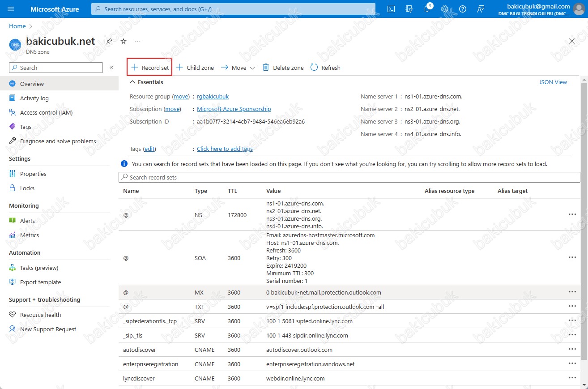588x389 pixels.
Task: Select the enterpriseregistration record name
Action: (151, 364)
